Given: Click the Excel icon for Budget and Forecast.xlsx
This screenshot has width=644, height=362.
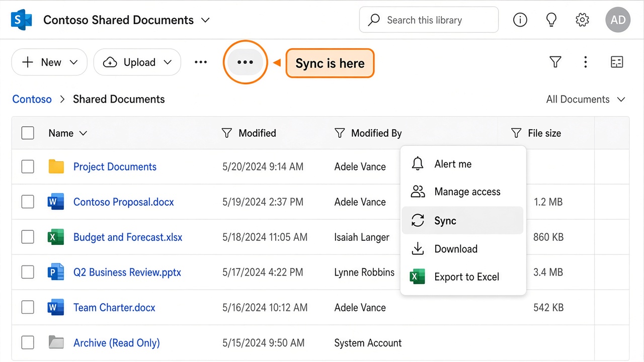Looking at the screenshot, I should tap(56, 237).
